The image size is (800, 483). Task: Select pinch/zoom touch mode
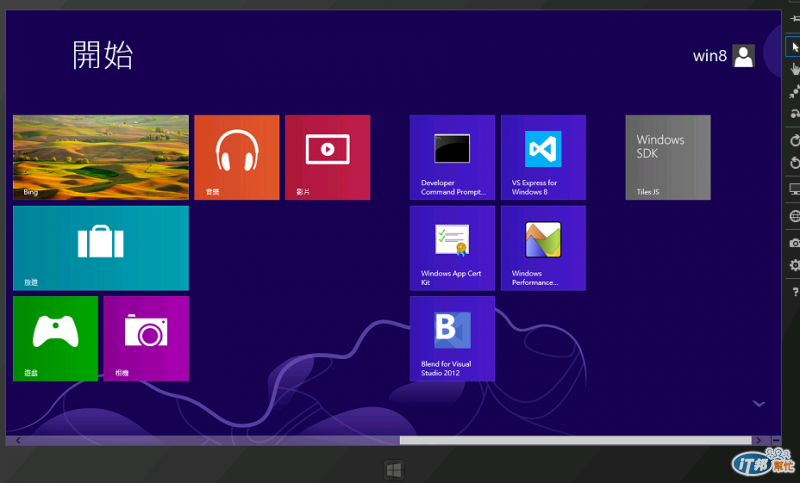click(x=794, y=91)
